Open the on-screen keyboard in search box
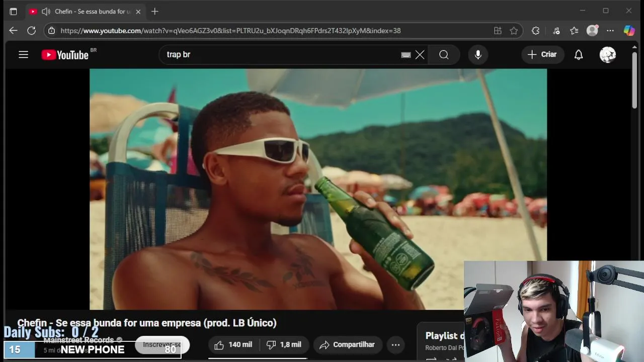This screenshot has height=362, width=644. pyautogui.click(x=406, y=55)
